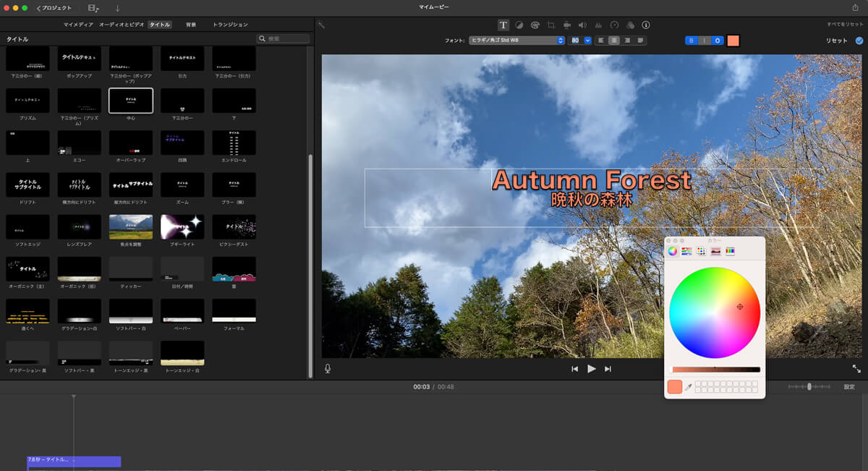The image size is (868, 471).
Task: Switch to the トランジション tab
Action: 230,25
